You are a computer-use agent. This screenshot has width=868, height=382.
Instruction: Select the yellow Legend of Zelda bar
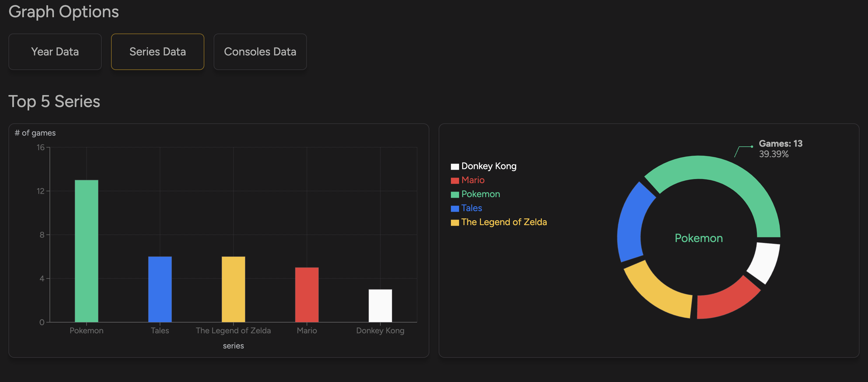point(233,289)
